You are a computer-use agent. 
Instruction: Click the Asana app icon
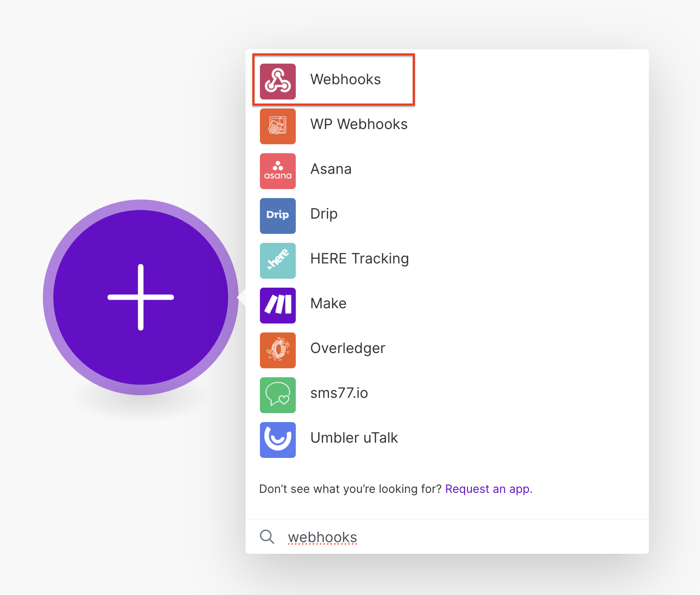pyautogui.click(x=278, y=171)
